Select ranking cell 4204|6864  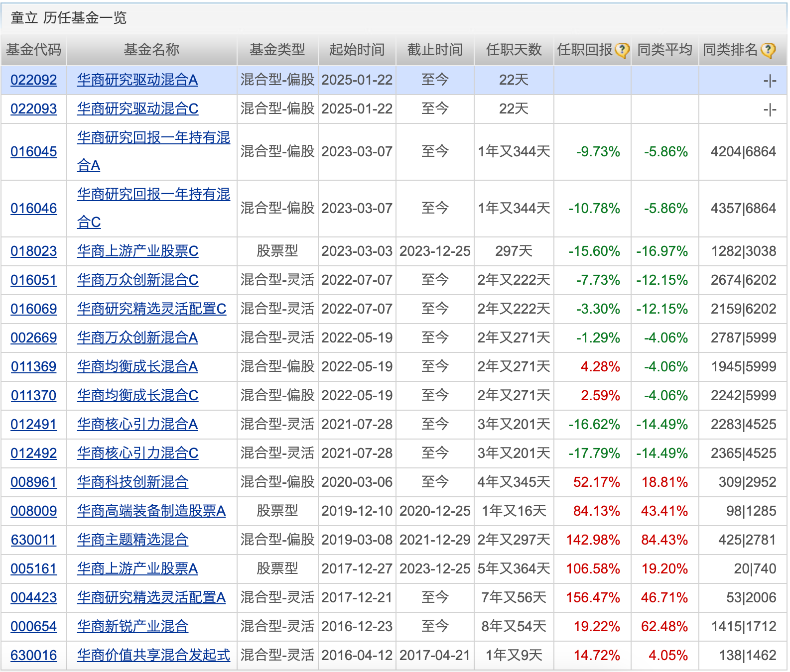click(743, 151)
